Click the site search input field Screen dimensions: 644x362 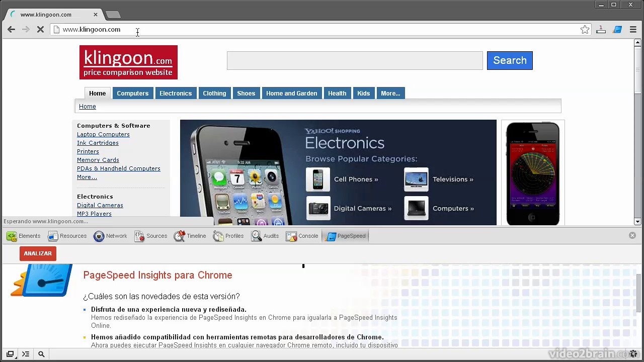[355, 60]
